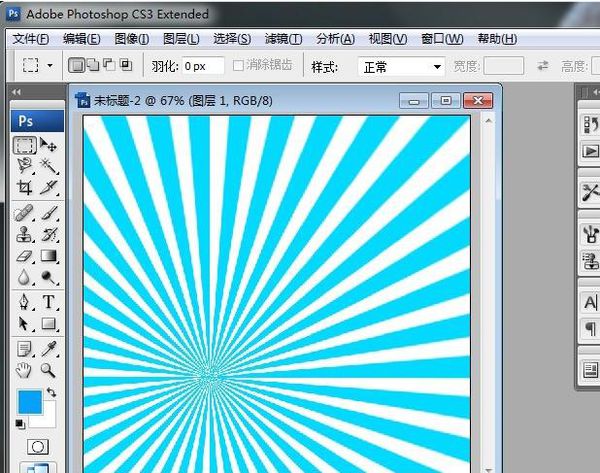Open the Layer Comps panel icon
The height and width of the screenshot is (473, 600).
click(590, 370)
